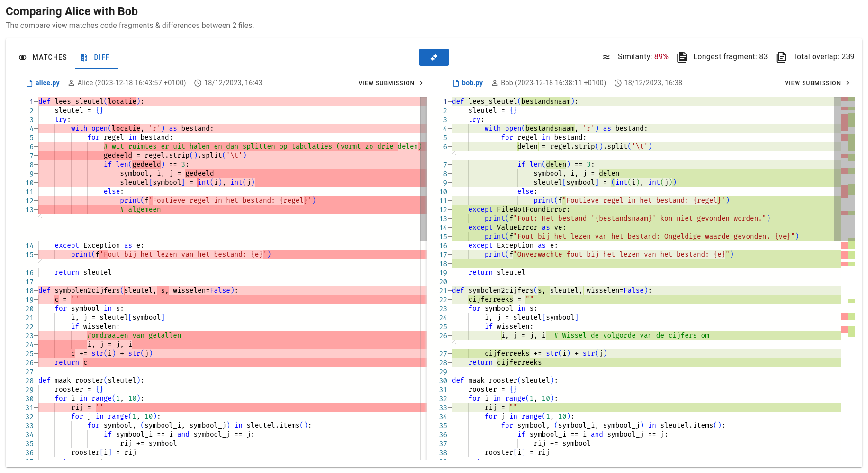The image size is (868, 473).
Task: Open the alice.py file link
Action: 47,83
